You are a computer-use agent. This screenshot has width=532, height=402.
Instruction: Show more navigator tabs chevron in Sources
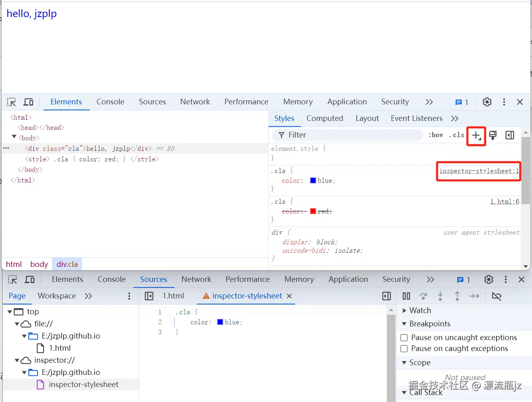88,296
